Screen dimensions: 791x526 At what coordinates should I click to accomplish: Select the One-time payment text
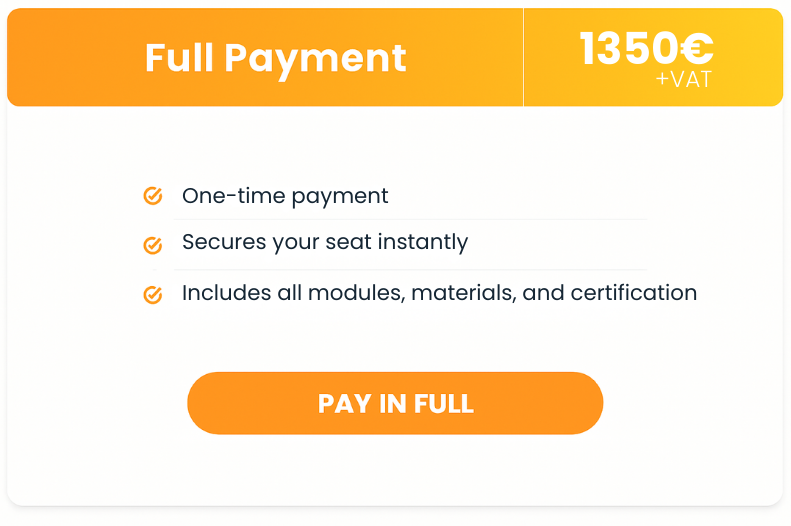(285, 196)
